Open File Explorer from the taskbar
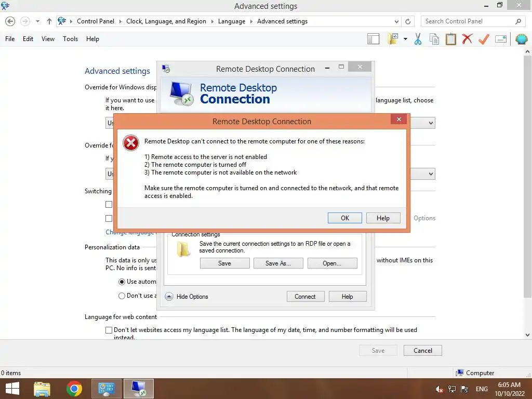The height and width of the screenshot is (399, 532). (x=42, y=389)
